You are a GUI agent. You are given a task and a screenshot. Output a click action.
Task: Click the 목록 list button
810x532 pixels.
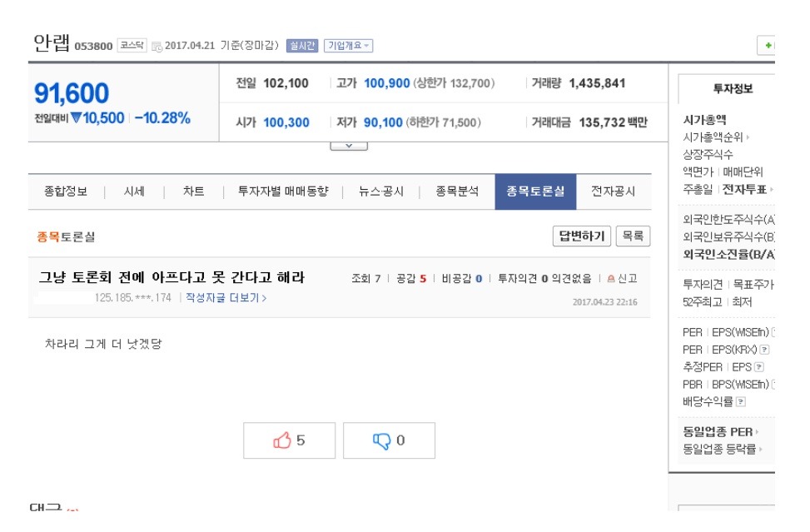[633, 236]
